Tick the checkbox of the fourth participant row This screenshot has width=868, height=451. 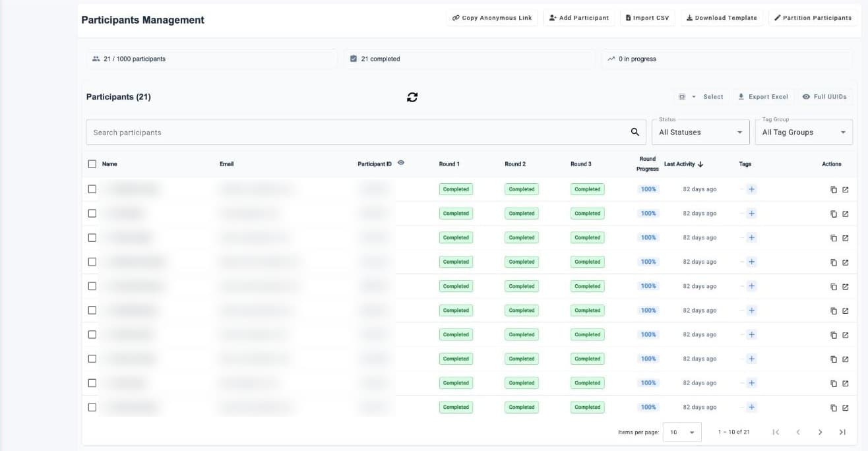(x=92, y=262)
